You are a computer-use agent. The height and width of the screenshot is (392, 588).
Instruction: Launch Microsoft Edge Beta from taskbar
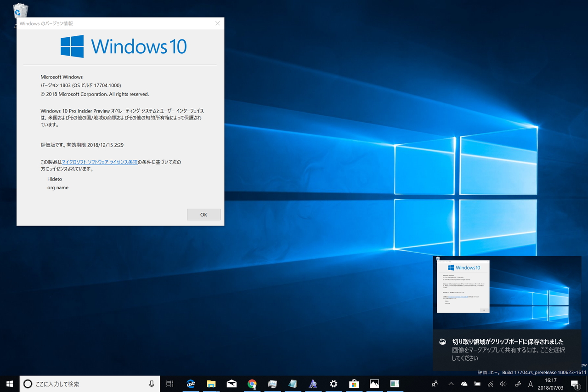[191, 384]
